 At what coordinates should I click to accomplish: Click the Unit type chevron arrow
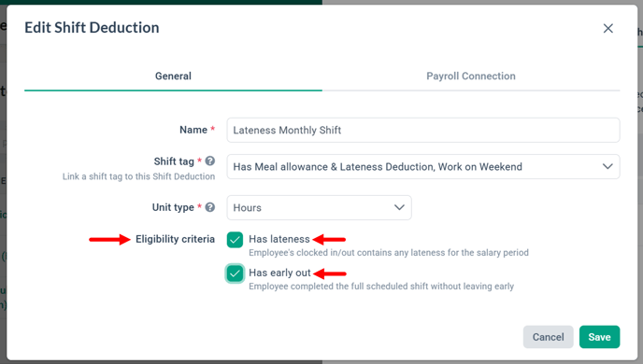pyautogui.click(x=399, y=207)
